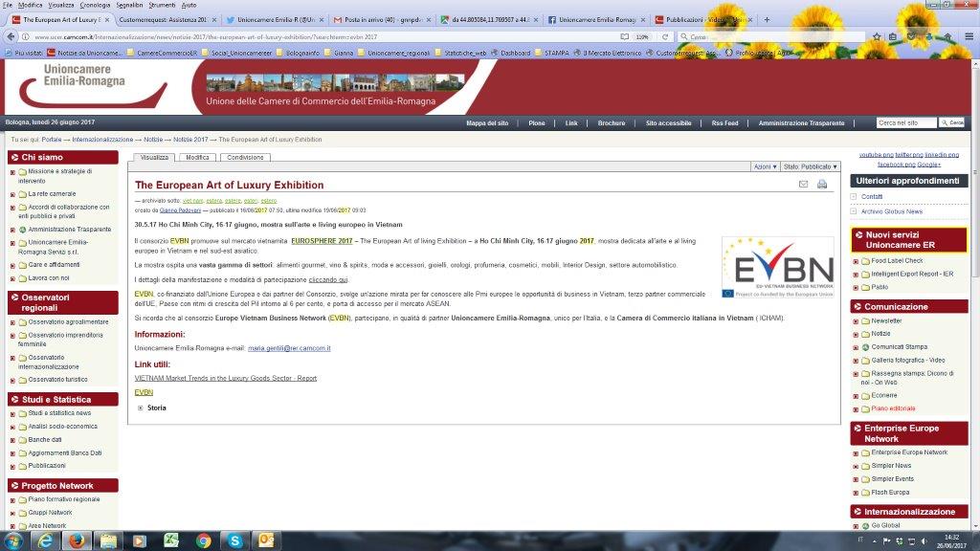Click the Cerca search button icon
This screenshot has width=980, height=551.
(x=953, y=123)
